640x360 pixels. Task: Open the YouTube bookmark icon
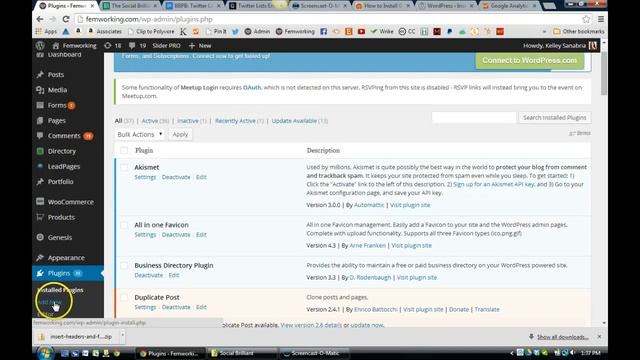pos(361,31)
